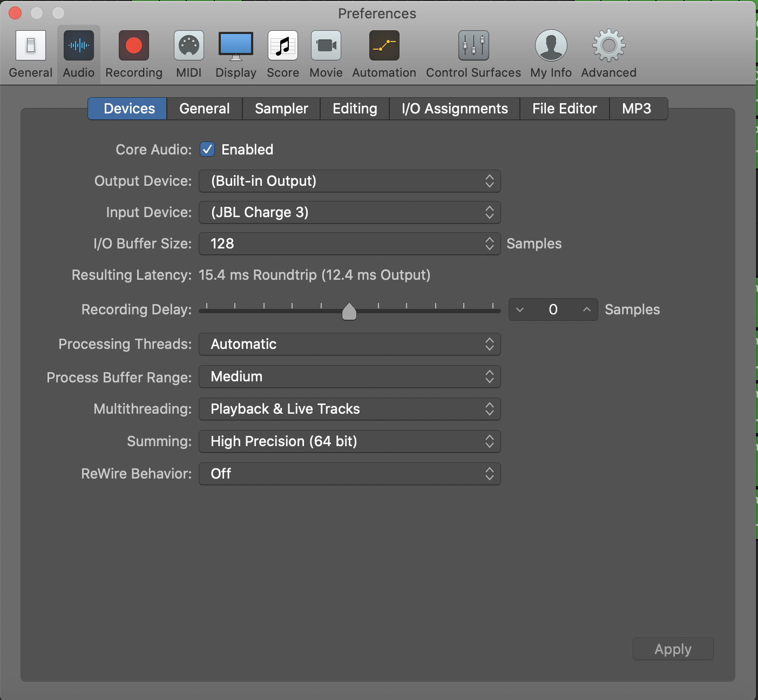Click the Apply button
Viewport: 758px width, 700px height.
coord(673,649)
